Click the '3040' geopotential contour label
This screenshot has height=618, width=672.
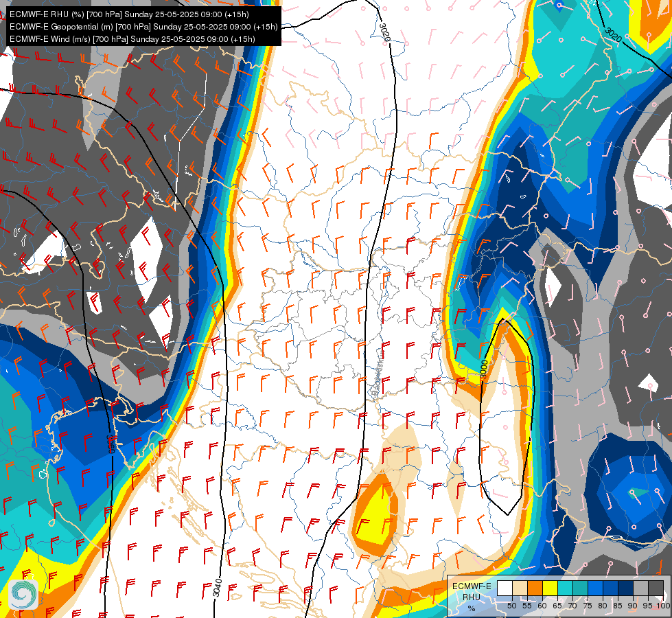point(218,588)
